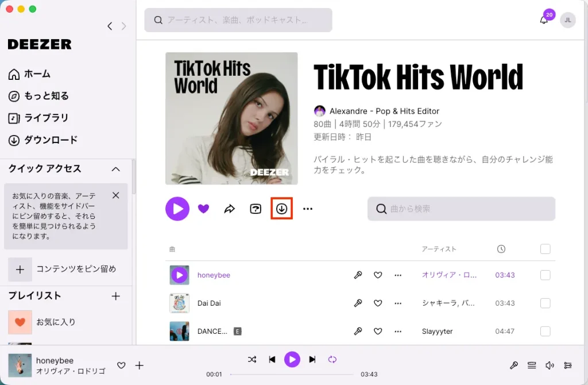Toggle shuffle in the player bar
This screenshot has width=588, height=385.
[252, 360]
